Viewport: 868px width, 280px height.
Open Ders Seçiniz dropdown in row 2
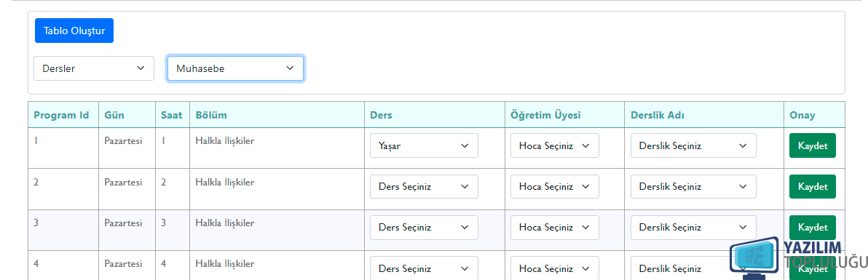click(x=424, y=186)
